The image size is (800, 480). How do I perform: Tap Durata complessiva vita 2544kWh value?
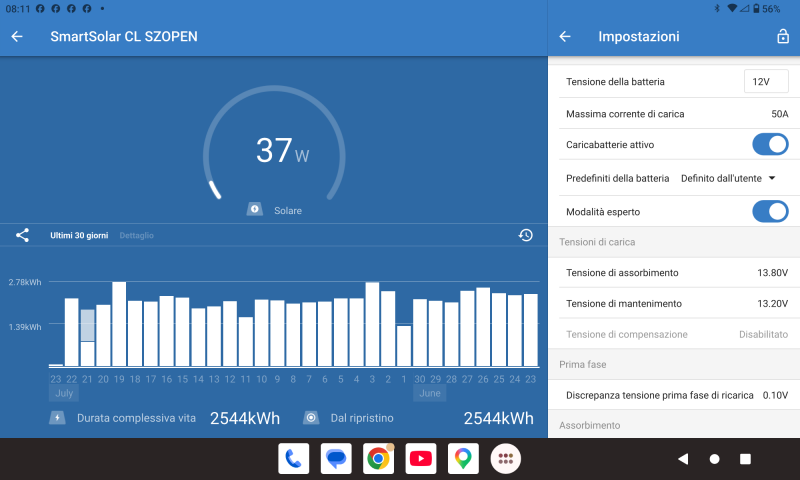245,418
